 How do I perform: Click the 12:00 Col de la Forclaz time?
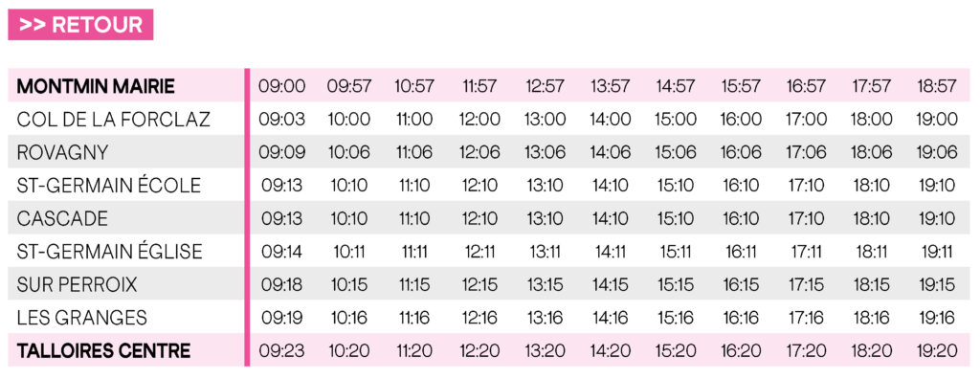point(479,120)
